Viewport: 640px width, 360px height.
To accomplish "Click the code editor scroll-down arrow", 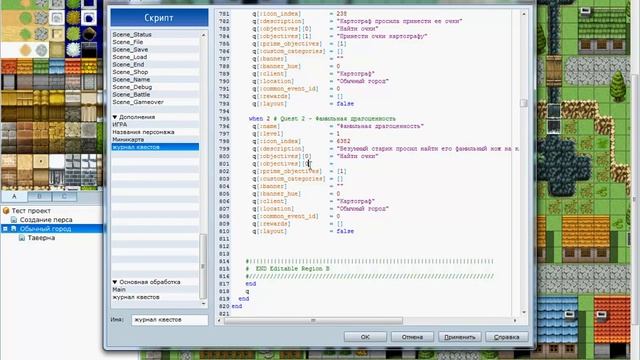I will [524, 313].
